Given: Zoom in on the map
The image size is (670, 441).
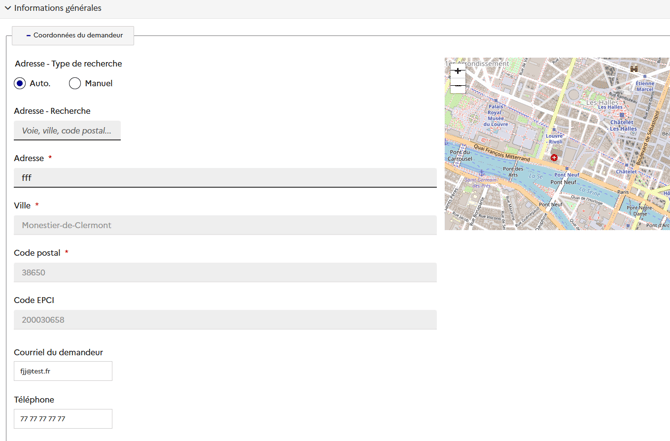Looking at the screenshot, I should tap(458, 72).
